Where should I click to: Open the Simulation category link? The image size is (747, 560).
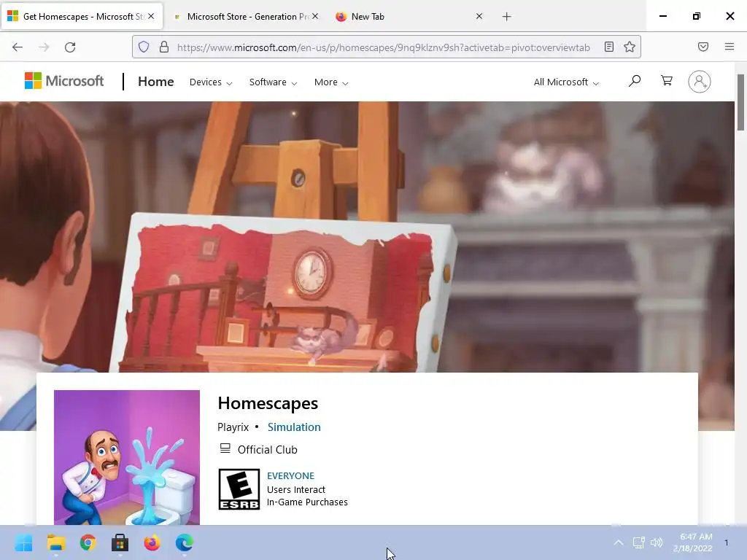click(294, 427)
